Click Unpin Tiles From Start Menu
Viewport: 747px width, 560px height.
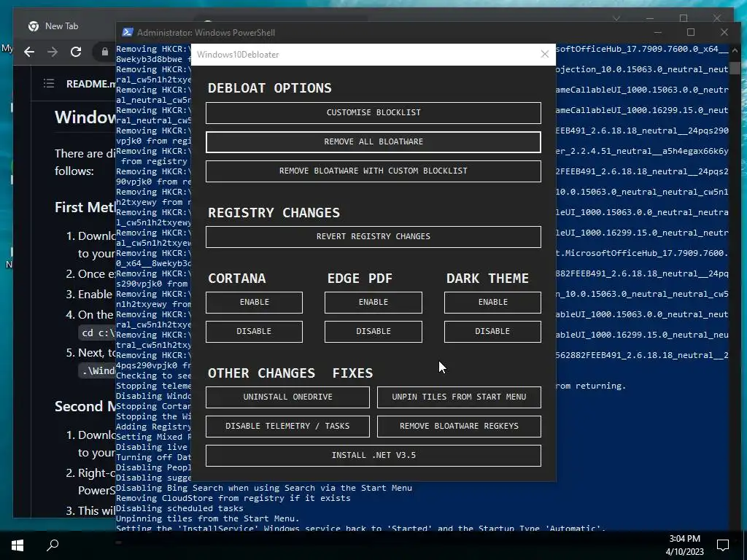click(459, 397)
